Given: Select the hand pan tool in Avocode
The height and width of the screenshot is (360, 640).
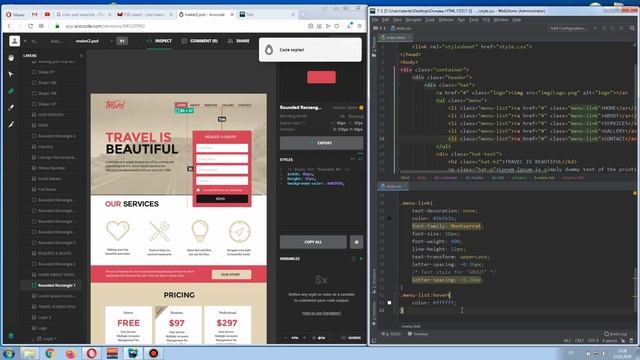Looking at the screenshot, I should tap(11, 58).
